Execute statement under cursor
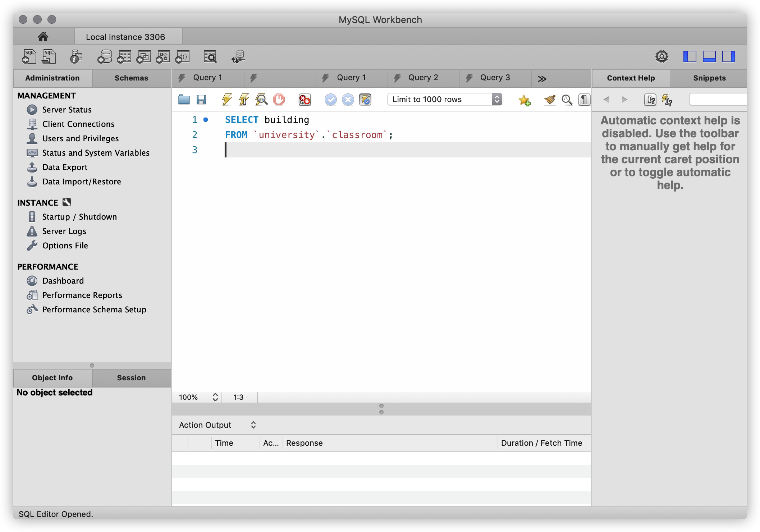The image size is (760, 532). pos(244,100)
